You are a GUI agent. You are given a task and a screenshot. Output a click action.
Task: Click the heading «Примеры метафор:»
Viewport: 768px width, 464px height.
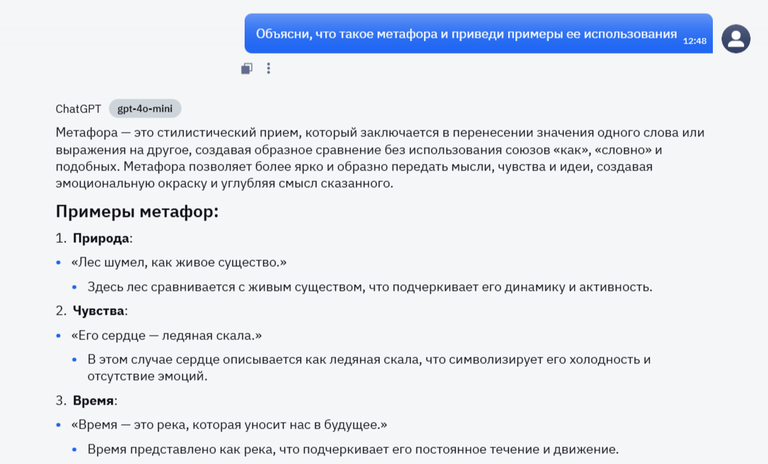137,212
